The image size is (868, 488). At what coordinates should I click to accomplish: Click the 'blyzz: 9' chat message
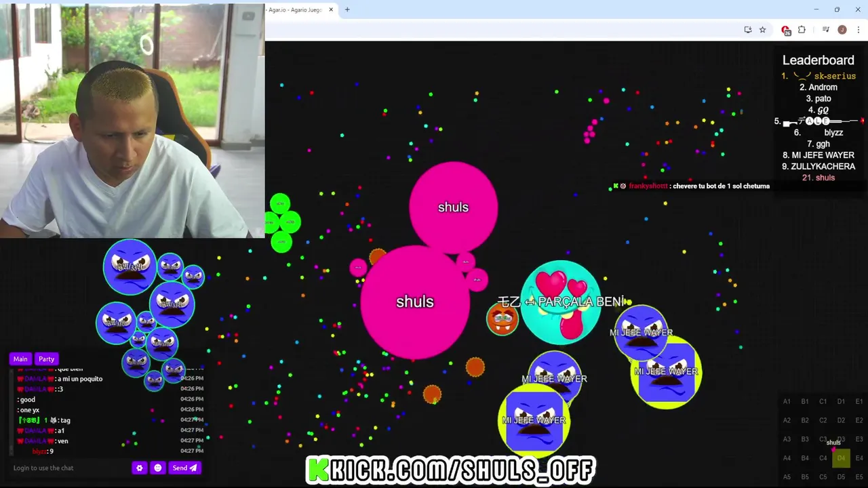[43, 451]
